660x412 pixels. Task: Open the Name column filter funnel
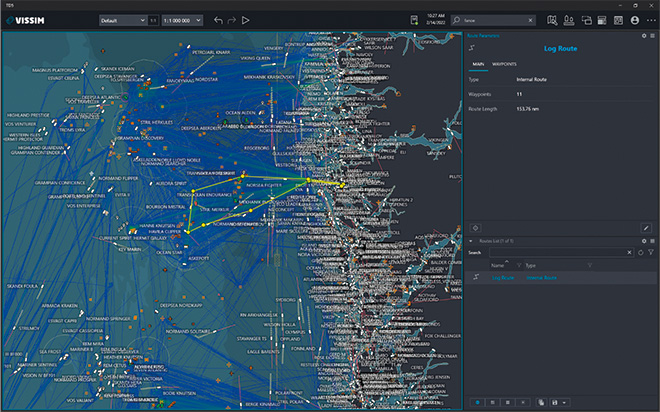tap(519, 266)
